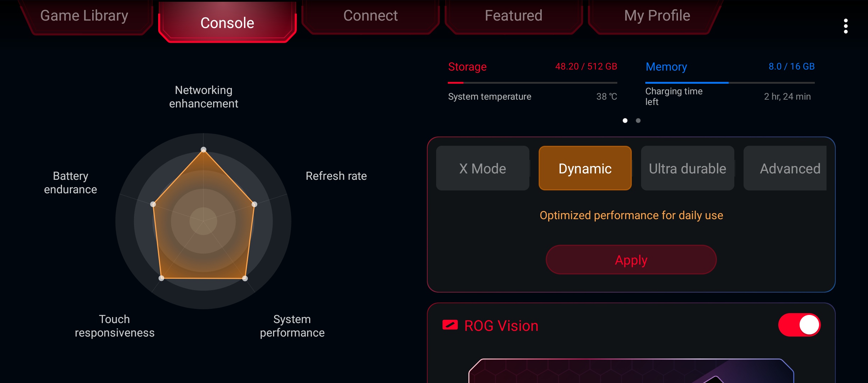Click the System performance chart label
The image size is (868, 383).
point(292,326)
